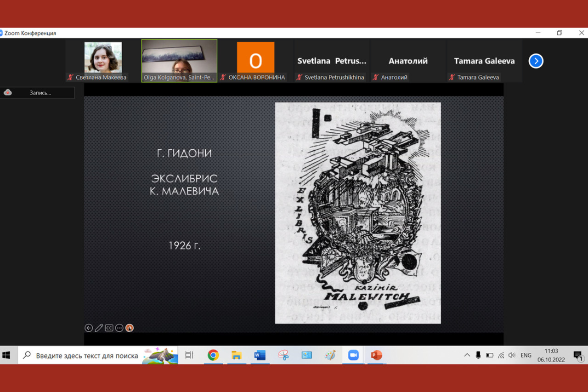
Task: Open the Wi-Fi network tray icon
Action: tap(501, 355)
